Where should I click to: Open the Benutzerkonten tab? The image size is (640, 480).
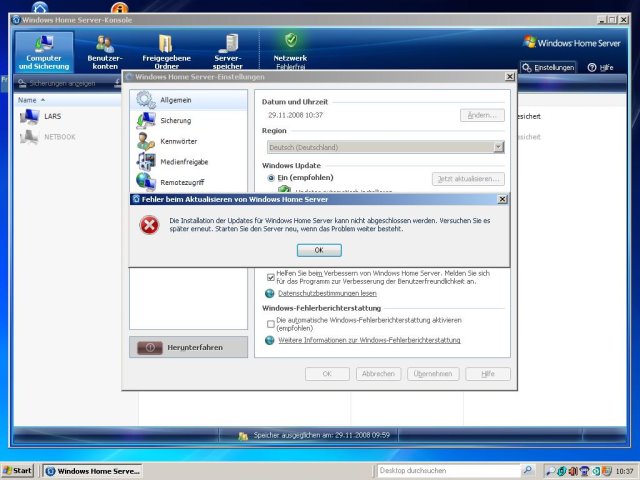tap(105, 52)
